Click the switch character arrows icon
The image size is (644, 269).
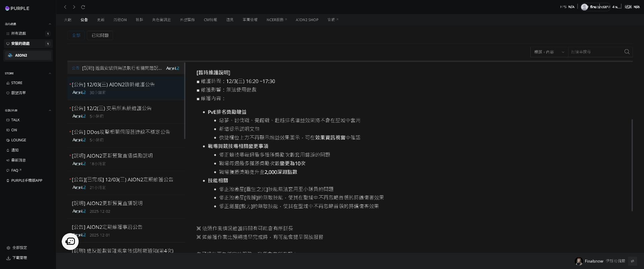tap(632, 261)
